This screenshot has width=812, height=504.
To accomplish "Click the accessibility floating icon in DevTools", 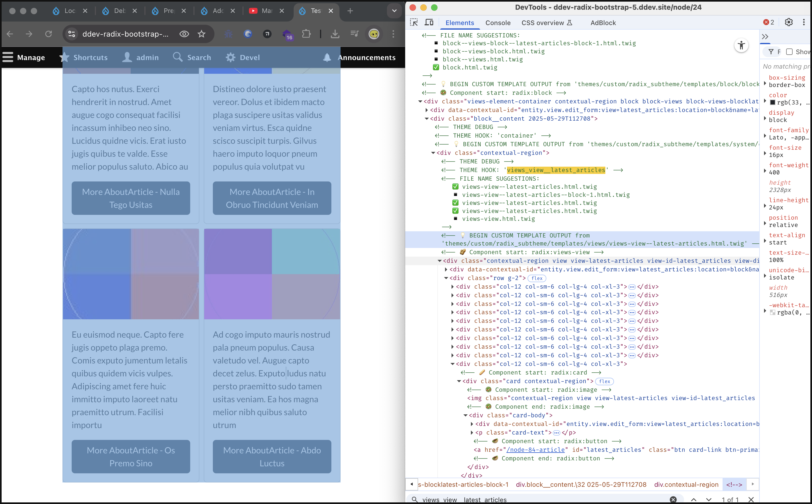I will pyautogui.click(x=741, y=46).
